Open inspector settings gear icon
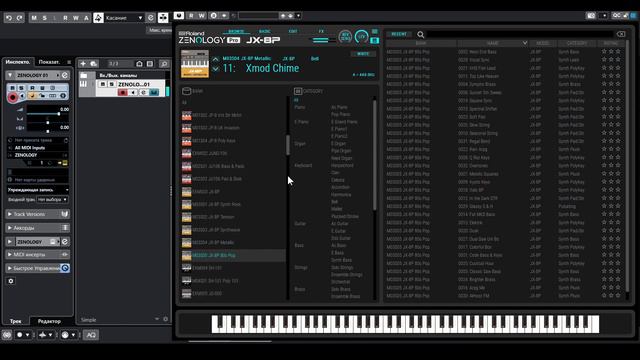Viewport: 640px width, 360px height. 11,281
